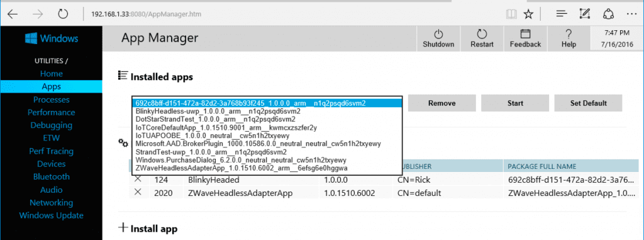The height and width of the screenshot is (240, 644).
Task: Select Apps in the sidebar
Action: click(x=52, y=86)
